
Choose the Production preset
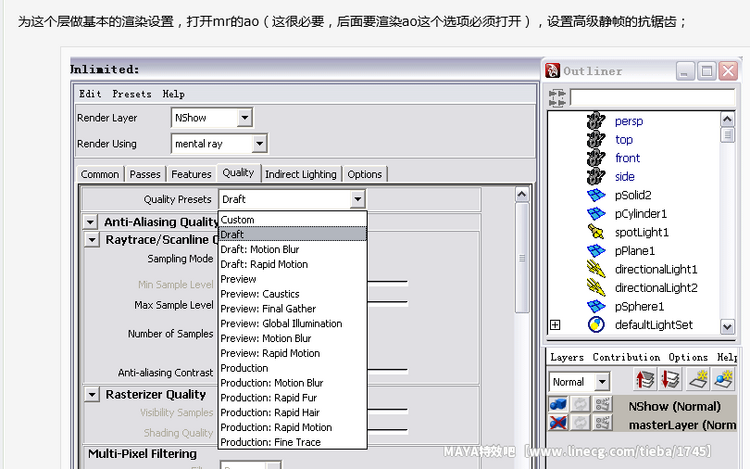293,368
